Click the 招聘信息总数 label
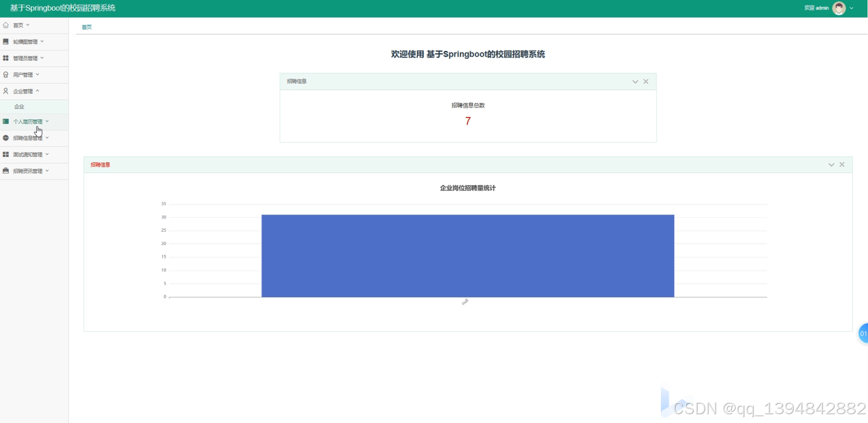The height and width of the screenshot is (423, 868). pos(468,105)
